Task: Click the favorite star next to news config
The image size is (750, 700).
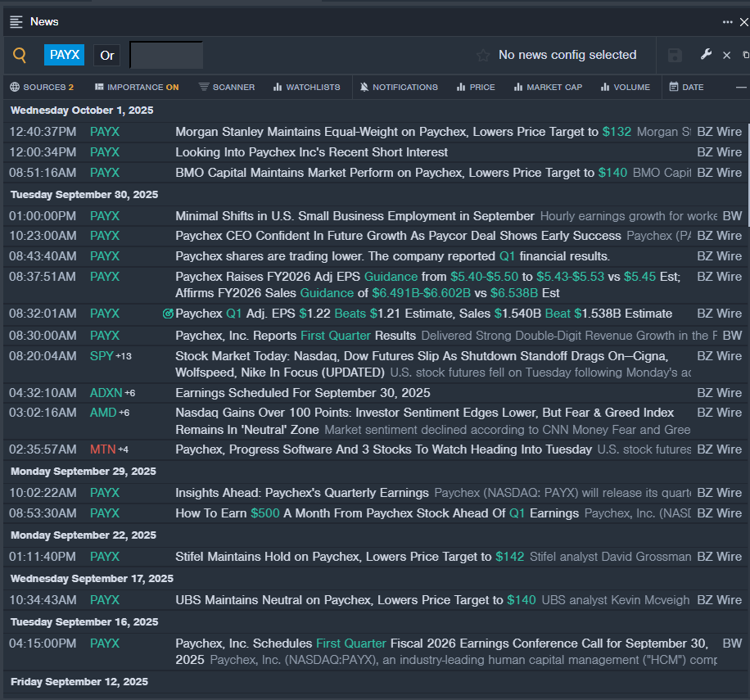Action: point(483,56)
